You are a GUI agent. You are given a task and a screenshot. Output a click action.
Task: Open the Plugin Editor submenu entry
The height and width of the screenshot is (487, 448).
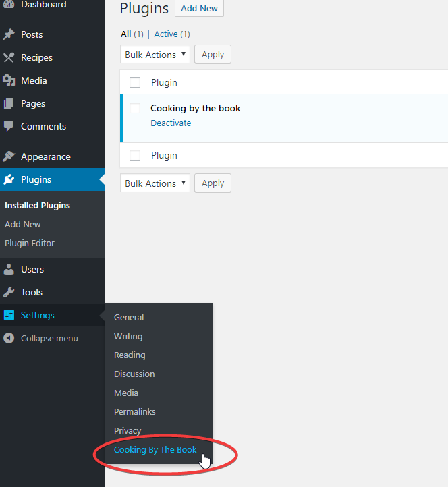(x=30, y=243)
